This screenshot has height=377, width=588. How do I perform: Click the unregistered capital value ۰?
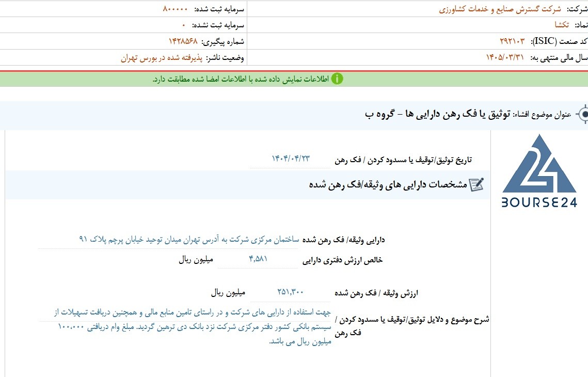(184, 25)
